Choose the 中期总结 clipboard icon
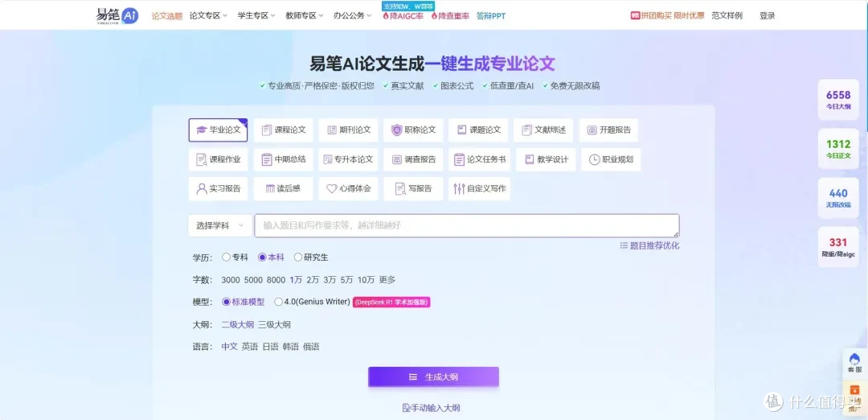 pyautogui.click(x=267, y=159)
